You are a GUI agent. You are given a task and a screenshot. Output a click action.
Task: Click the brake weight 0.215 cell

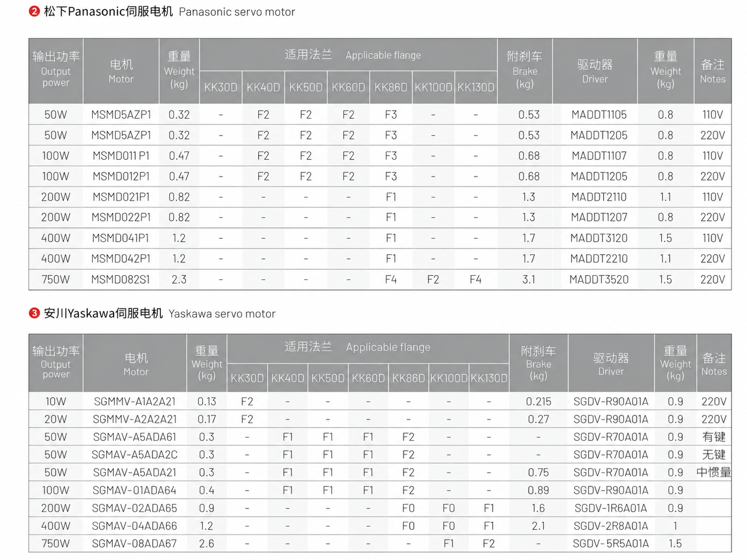click(539, 401)
